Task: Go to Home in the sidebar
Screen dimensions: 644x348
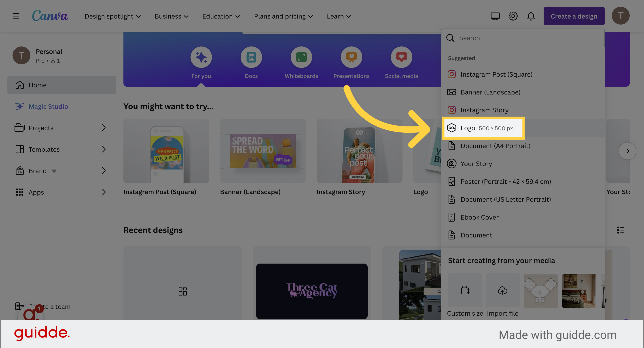Action: pos(38,85)
